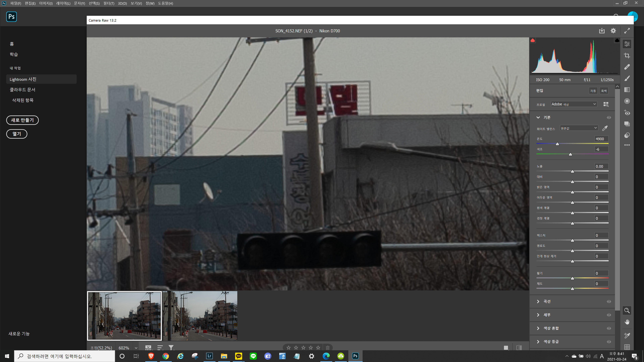Open the 필터(T) menu
Viewport: 644px width, 362px height.
pos(109,3)
